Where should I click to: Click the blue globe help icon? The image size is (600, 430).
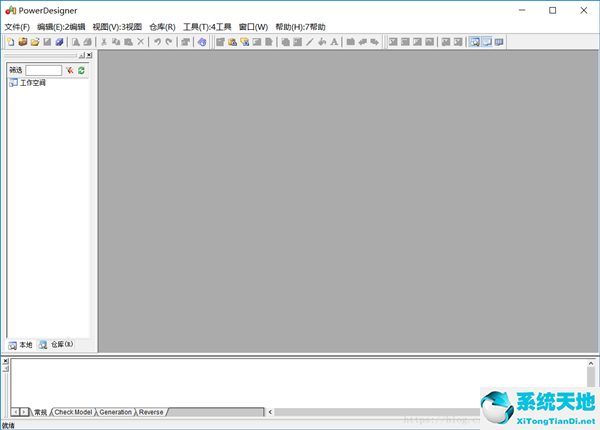tap(202, 42)
